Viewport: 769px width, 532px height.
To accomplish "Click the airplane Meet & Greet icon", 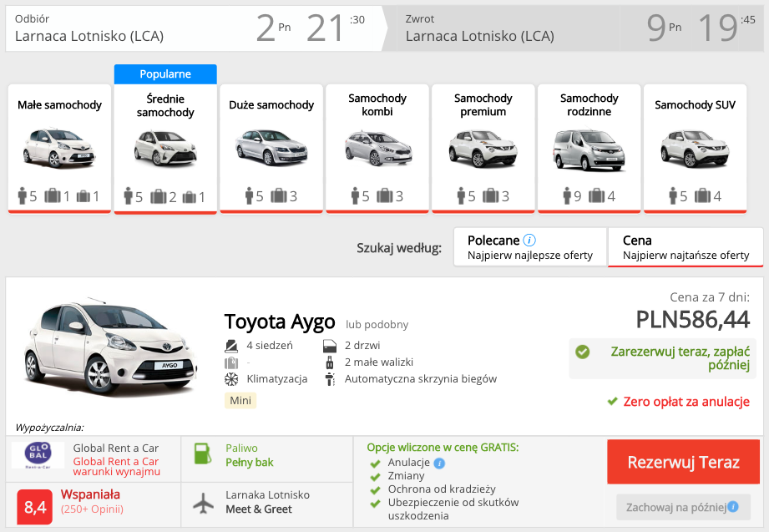I will pyautogui.click(x=203, y=503).
